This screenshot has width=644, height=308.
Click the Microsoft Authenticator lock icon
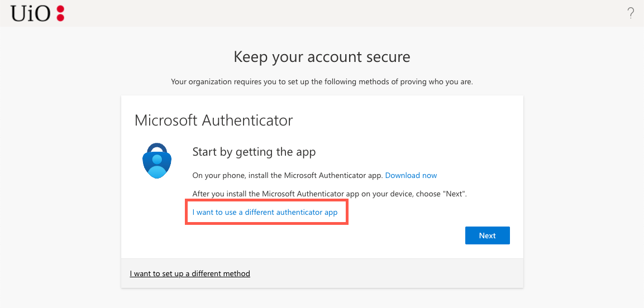[x=158, y=160]
